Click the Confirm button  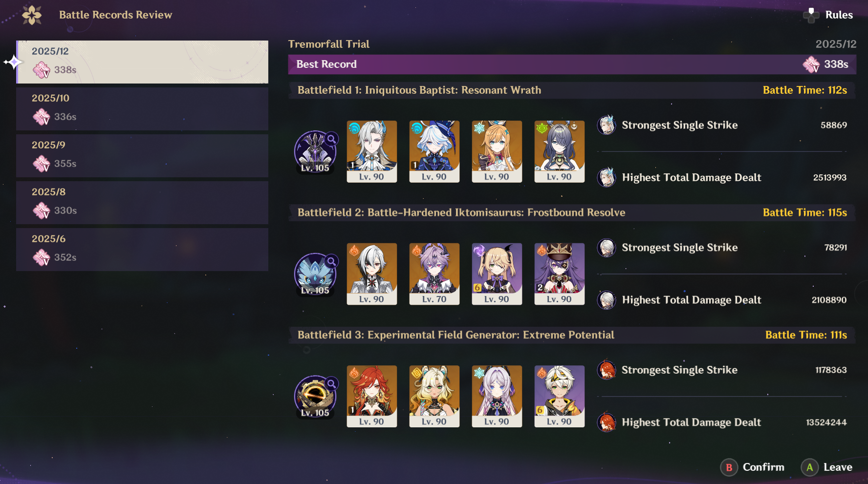click(753, 467)
